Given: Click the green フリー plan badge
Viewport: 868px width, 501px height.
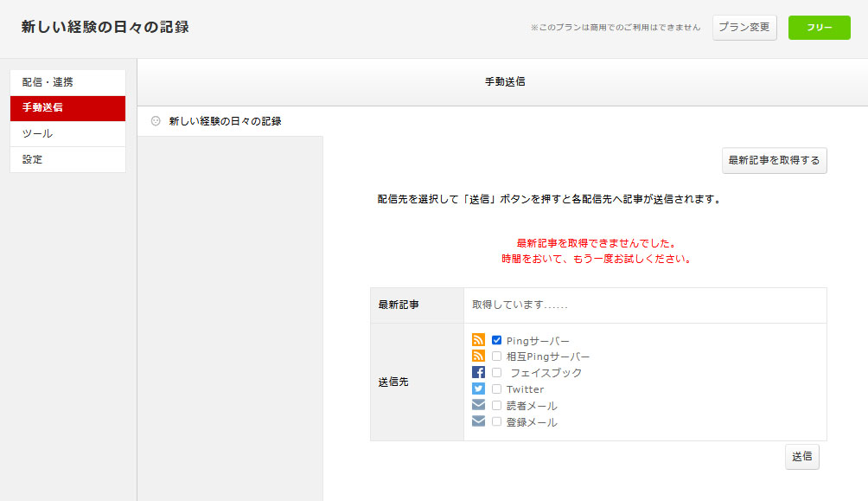Looking at the screenshot, I should (x=819, y=28).
